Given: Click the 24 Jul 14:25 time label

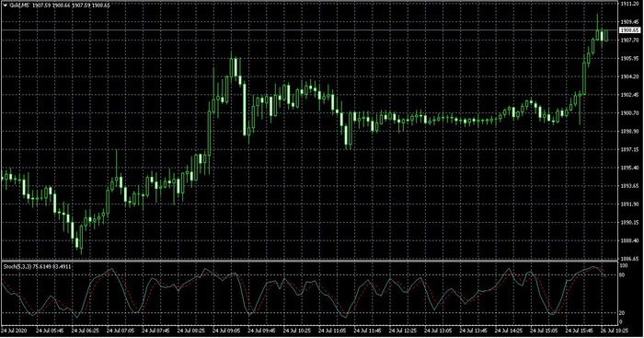Looking at the screenshot, I should pyautogui.click(x=509, y=331).
